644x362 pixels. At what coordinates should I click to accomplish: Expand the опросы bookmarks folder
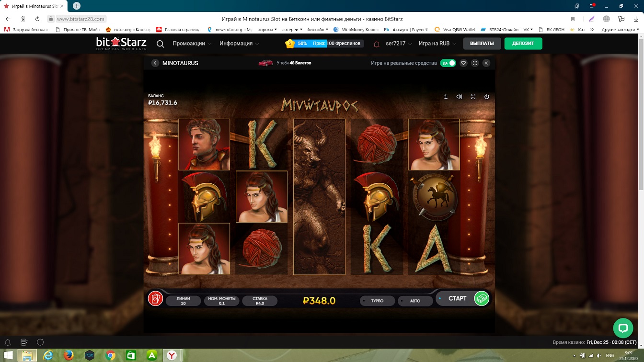point(267,30)
